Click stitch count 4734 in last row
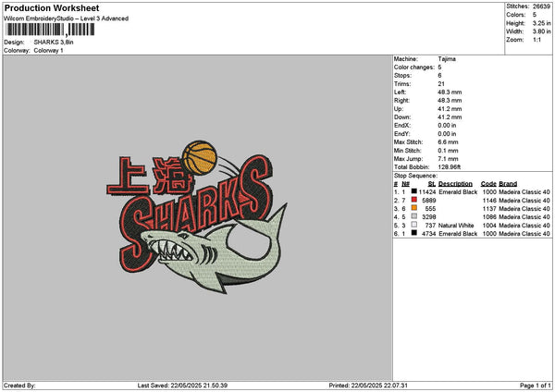555x392 pixels. (x=428, y=234)
